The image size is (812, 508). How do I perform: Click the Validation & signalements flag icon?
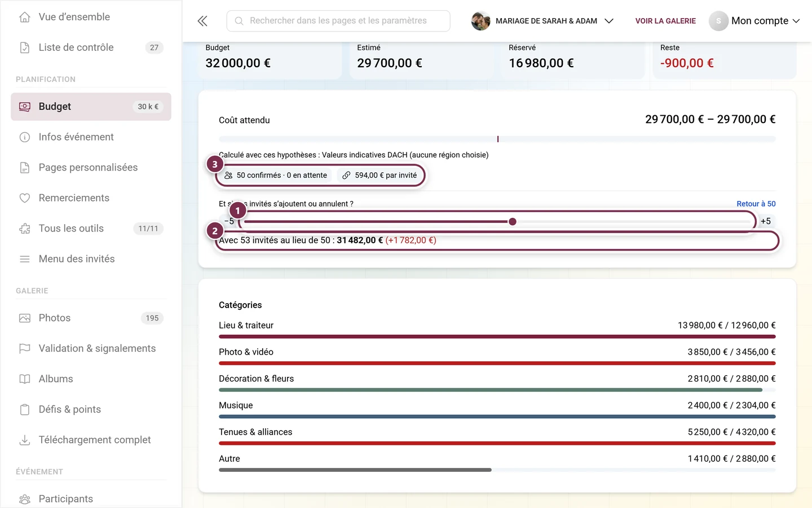pos(25,348)
